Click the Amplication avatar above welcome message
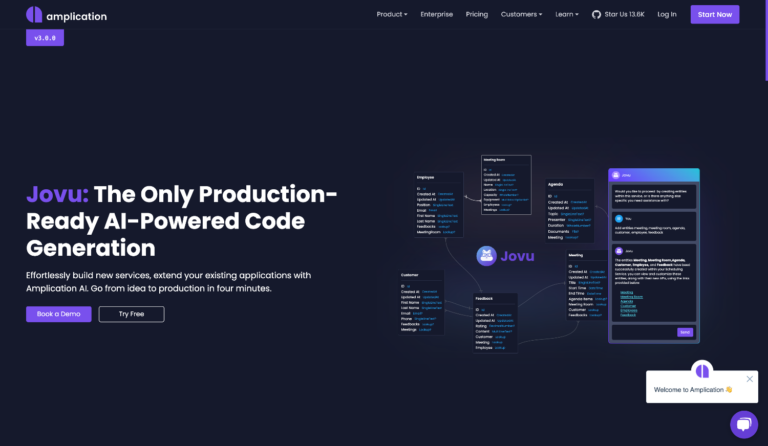This screenshot has height=446, width=768. point(702,371)
